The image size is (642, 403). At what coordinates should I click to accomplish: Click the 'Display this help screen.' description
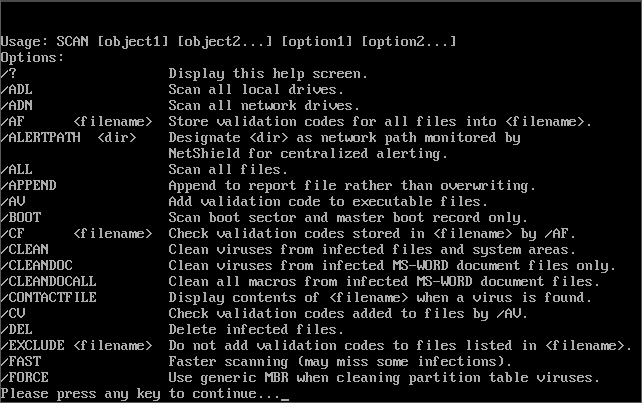[x=268, y=74]
